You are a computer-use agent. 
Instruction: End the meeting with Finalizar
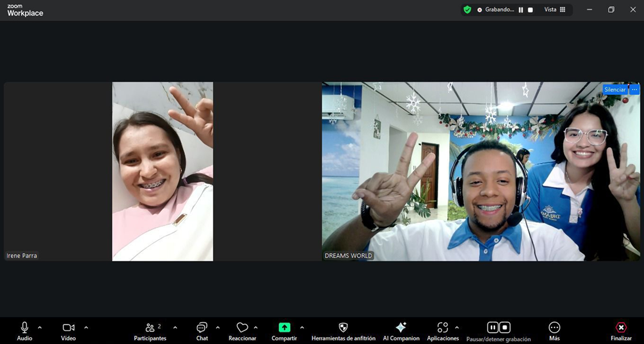tap(621, 328)
